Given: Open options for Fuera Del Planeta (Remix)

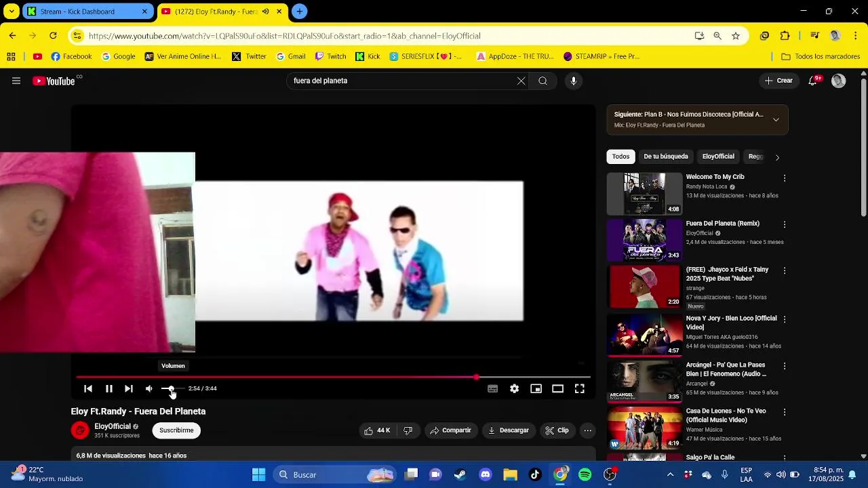Looking at the screenshot, I should pyautogui.click(x=785, y=224).
